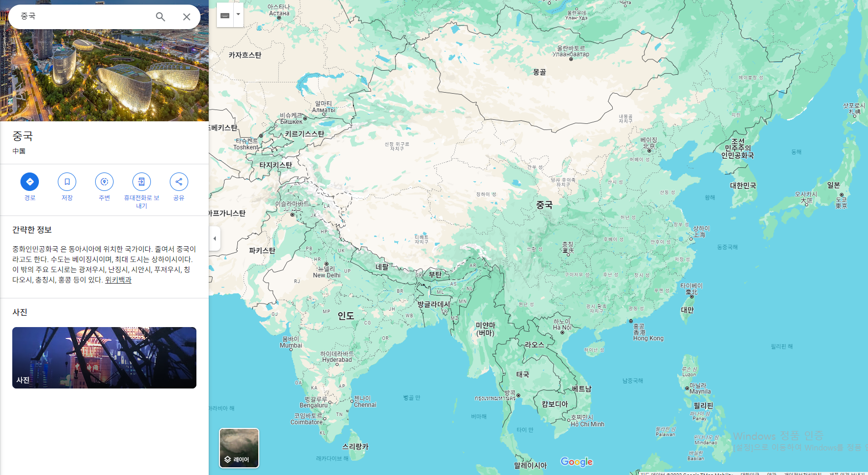Click the 알마티 city marker
This screenshot has height=475, width=868.
pos(323,115)
